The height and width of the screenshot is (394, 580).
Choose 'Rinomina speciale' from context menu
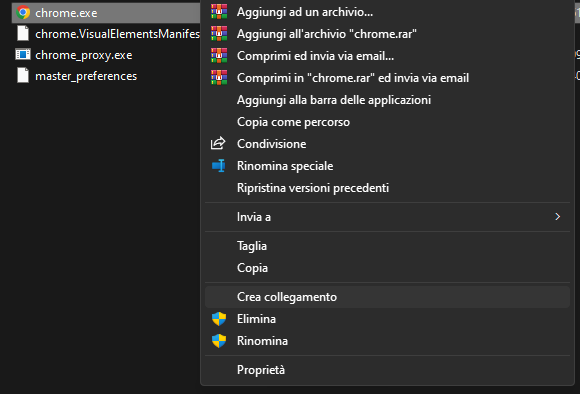387,166
